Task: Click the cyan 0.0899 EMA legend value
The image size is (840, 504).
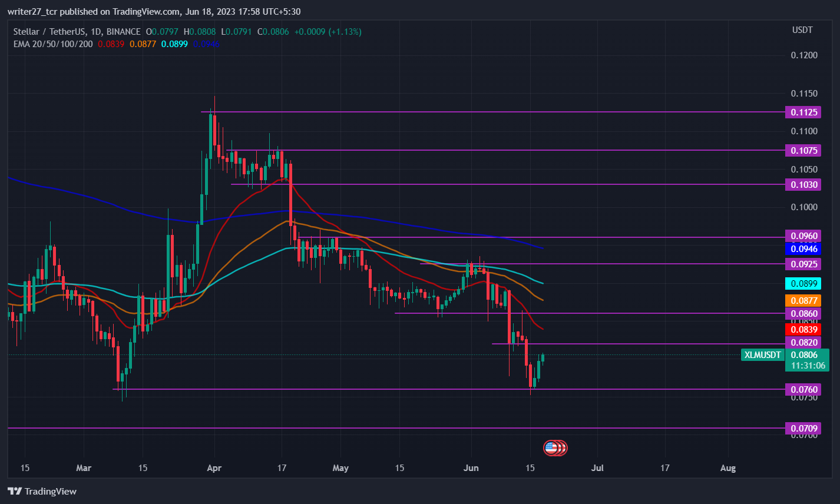Action: [174, 44]
